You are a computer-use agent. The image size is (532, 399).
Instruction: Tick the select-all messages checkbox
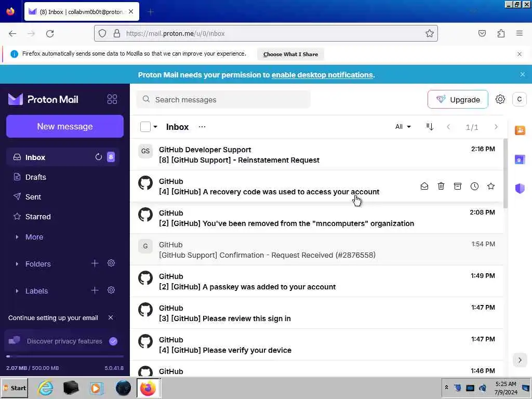tap(145, 127)
